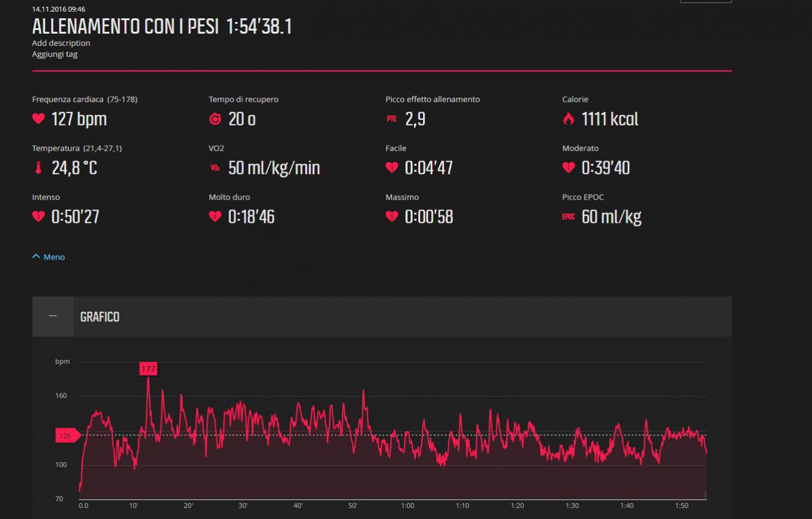Viewport: 812px width, 519px height.
Task: Click the 177 peak heart rate marker
Action: coord(148,368)
